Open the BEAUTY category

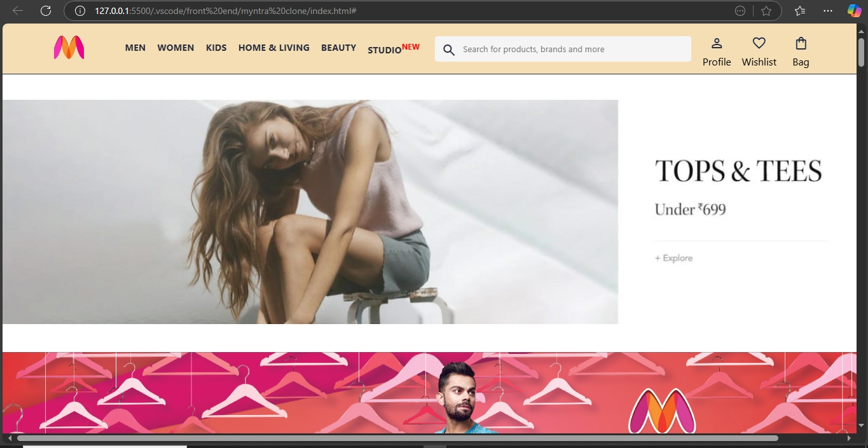(x=338, y=48)
